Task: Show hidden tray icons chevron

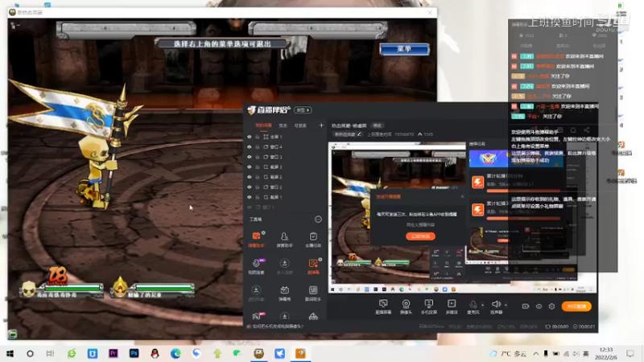Action: tap(536, 353)
